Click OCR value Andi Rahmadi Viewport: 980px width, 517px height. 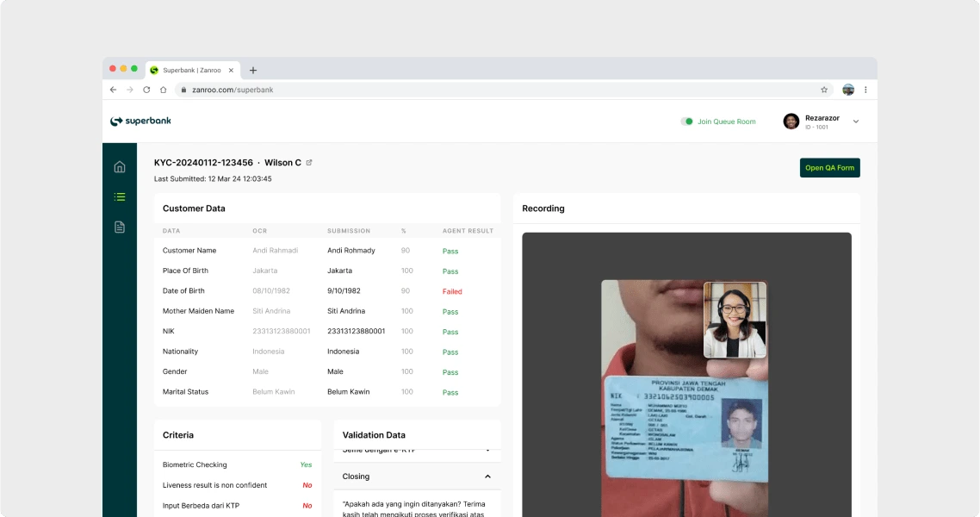click(x=275, y=250)
